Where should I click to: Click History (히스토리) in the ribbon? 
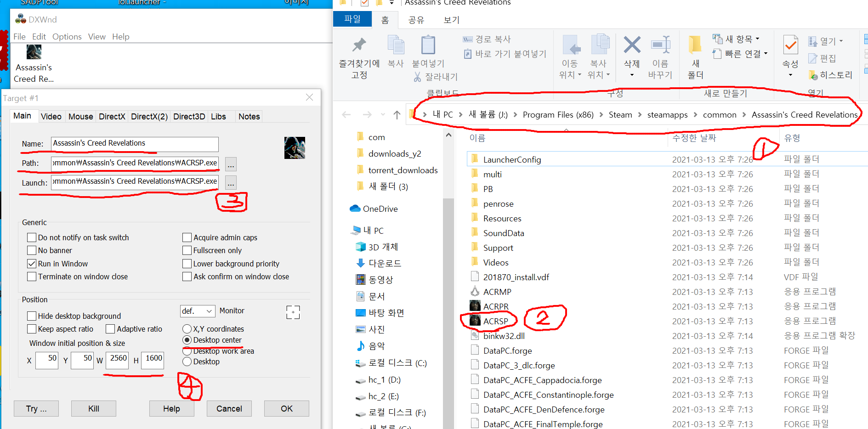click(x=830, y=75)
